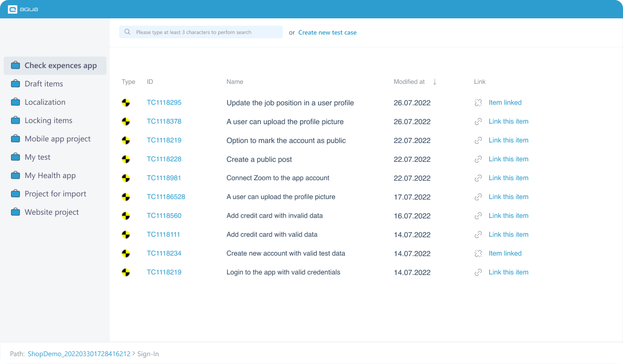
Task: Select Draft items in the sidebar
Action: (x=44, y=83)
